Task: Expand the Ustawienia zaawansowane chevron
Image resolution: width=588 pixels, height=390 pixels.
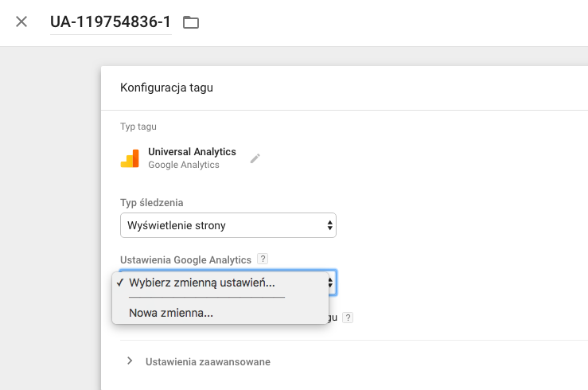Action: click(x=130, y=361)
